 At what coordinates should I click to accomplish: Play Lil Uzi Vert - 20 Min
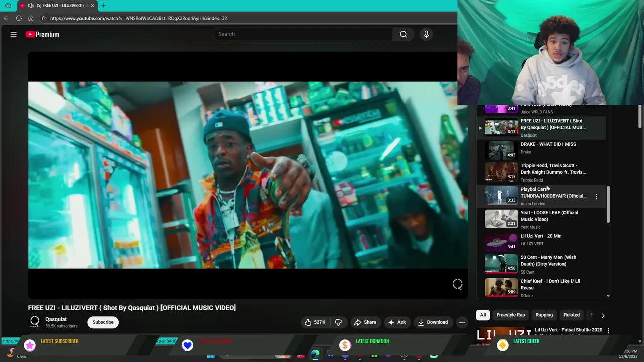pyautogui.click(x=541, y=236)
